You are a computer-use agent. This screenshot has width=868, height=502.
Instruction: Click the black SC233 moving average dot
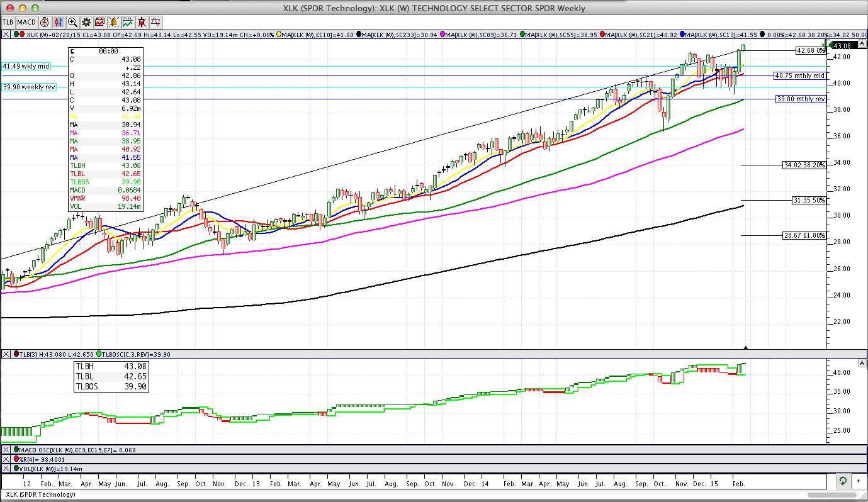359,34
